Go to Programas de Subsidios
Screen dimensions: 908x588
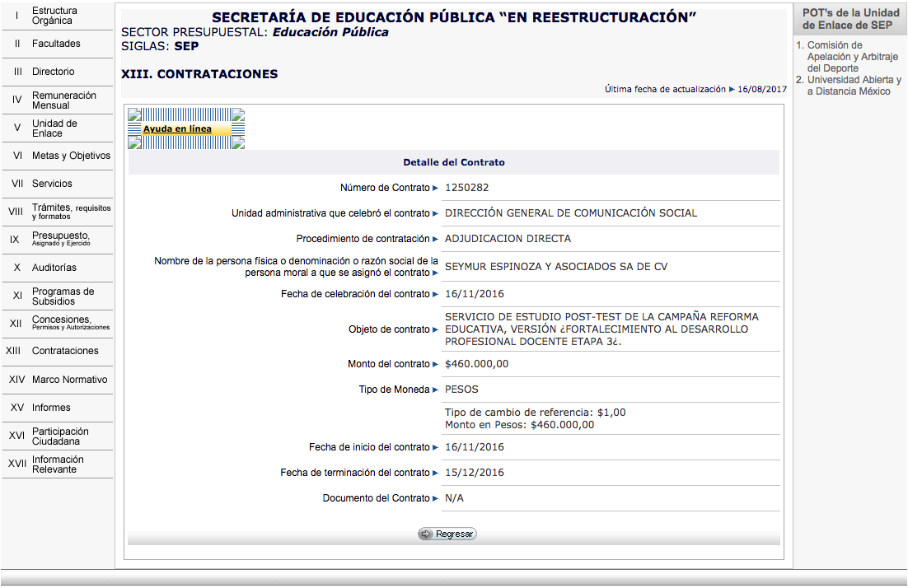click(63, 296)
